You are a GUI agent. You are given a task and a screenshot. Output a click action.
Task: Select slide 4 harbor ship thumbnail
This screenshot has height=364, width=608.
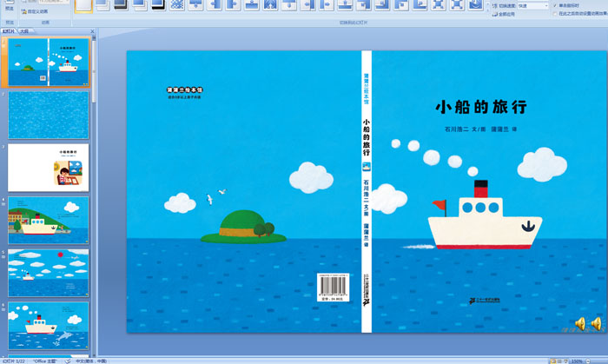click(x=49, y=221)
